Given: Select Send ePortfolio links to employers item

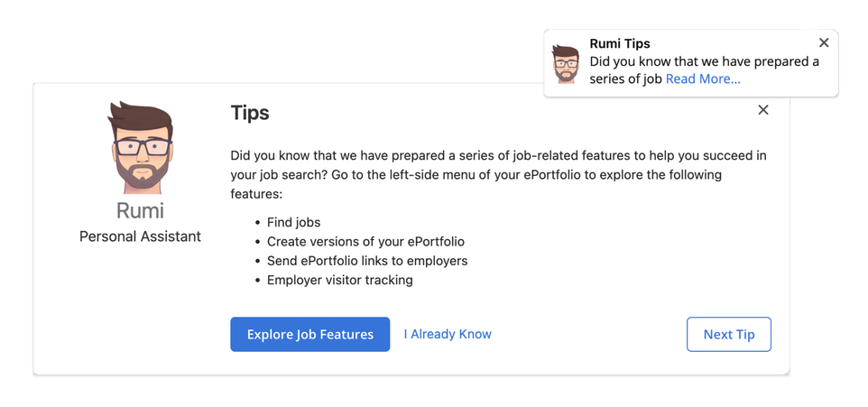Looking at the screenshot, I should (x=367, y=261).
